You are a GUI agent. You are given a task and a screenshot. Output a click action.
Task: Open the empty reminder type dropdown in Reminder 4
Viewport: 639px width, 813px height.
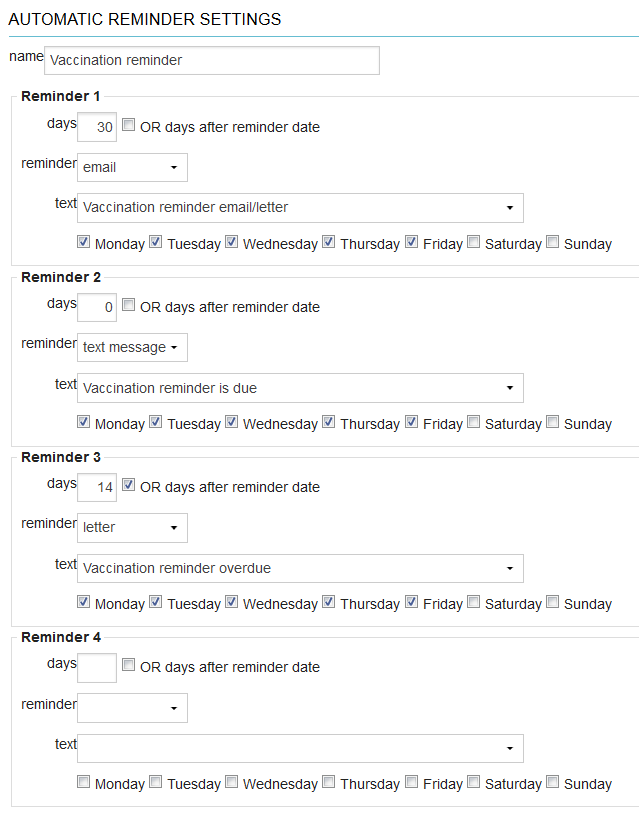coord(132,707)
